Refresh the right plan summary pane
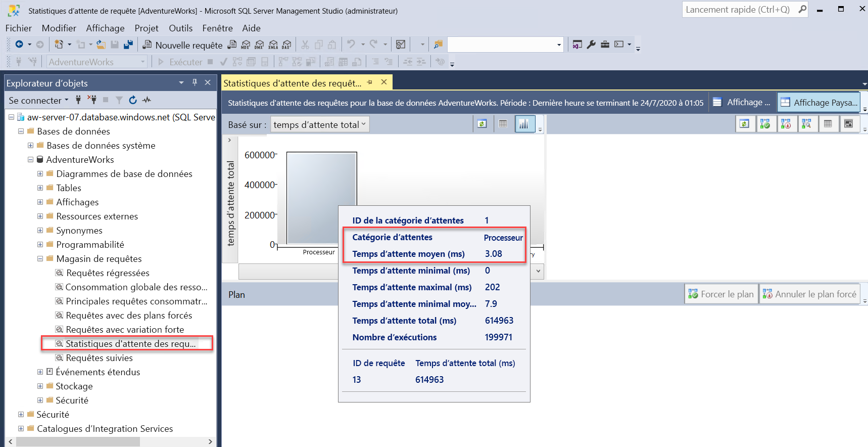Screen dimensions: 868x447 click(x=744, y=124)
